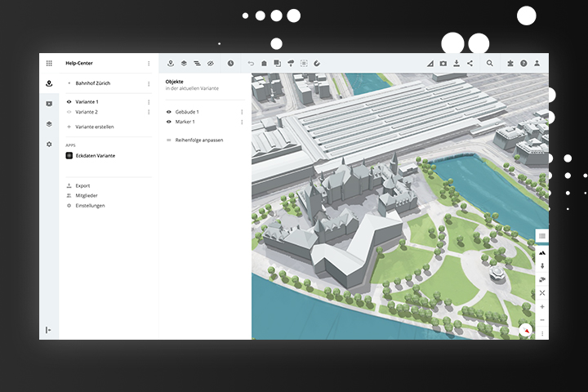This screenshot has height=392, width=588.
Task: Open three-dot menu for Bahnhof Zürich
Action: click(x=149, y=83)
